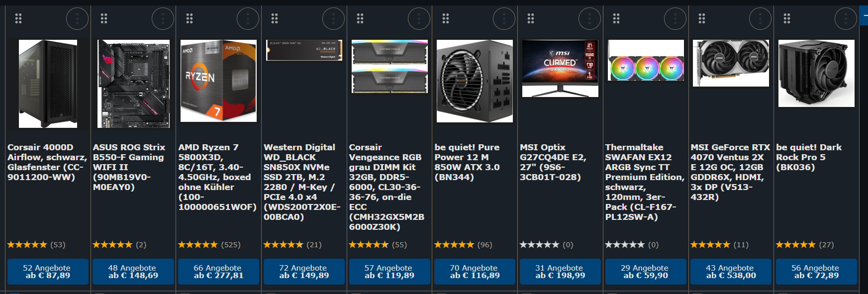Click the drag handle on MSI GeForce RTX card

point(702,19)
